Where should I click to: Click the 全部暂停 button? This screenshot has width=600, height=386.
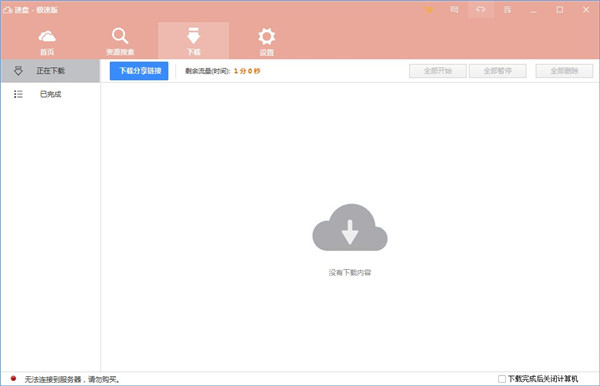click(497, 71)
